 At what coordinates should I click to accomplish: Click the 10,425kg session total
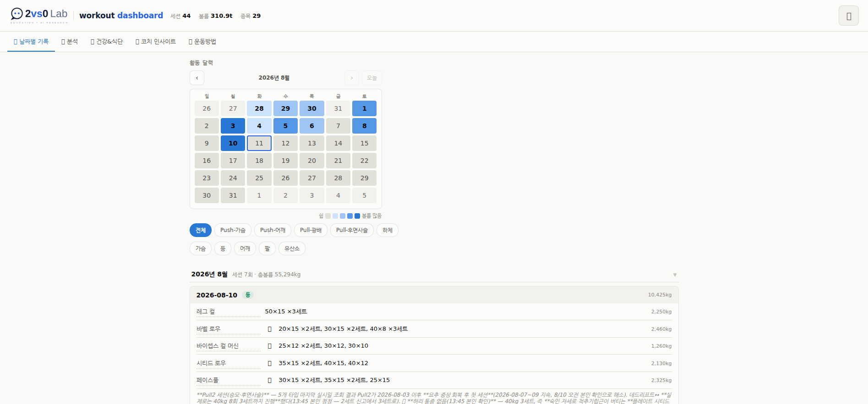[x=660, y=295]
